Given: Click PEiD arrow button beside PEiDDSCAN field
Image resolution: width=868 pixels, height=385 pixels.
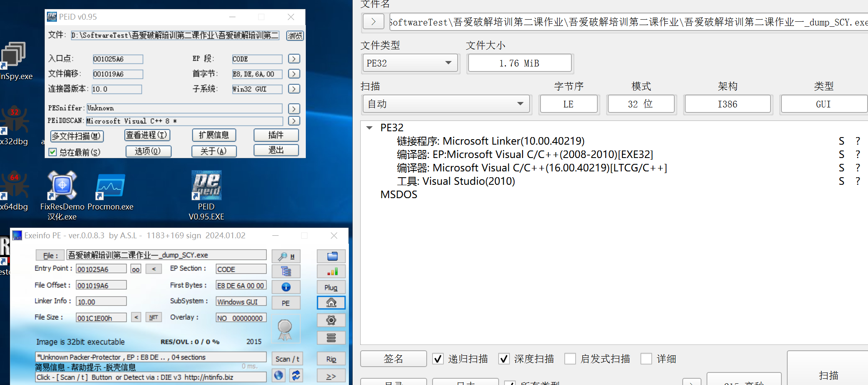Looking at the screenshot, I should point(294,121).
